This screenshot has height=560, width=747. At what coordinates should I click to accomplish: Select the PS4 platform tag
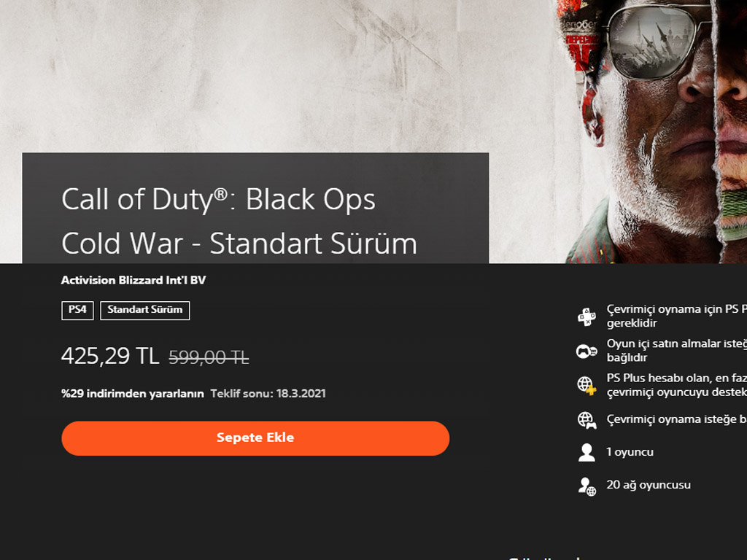click(x=77, y=311)
